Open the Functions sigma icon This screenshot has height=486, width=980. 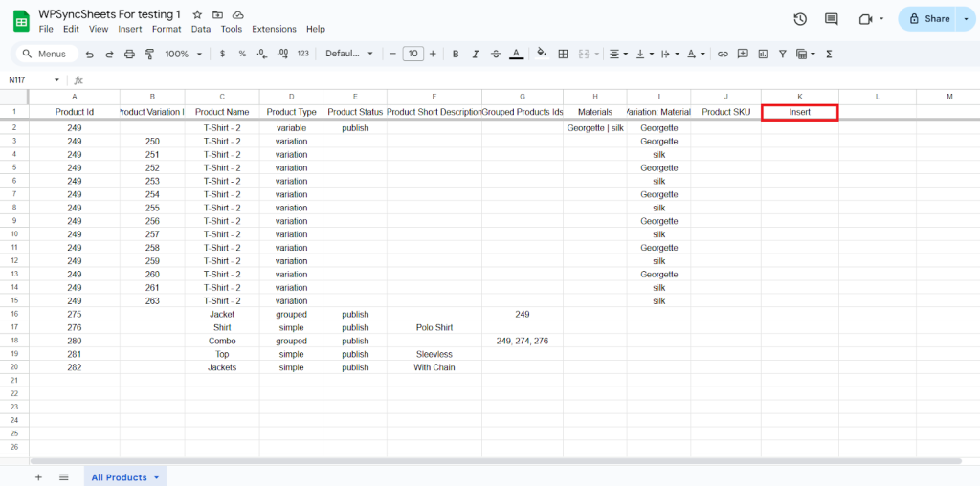(830, 55)
